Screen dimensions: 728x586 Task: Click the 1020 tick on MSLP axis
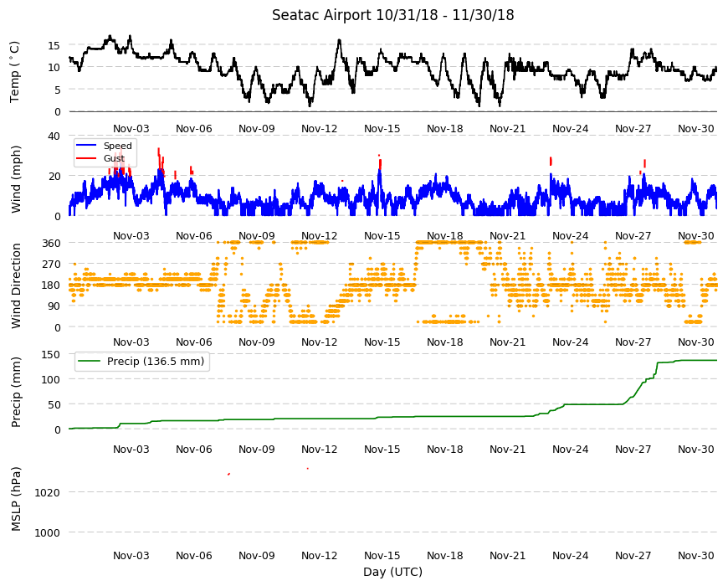point(48,493)
